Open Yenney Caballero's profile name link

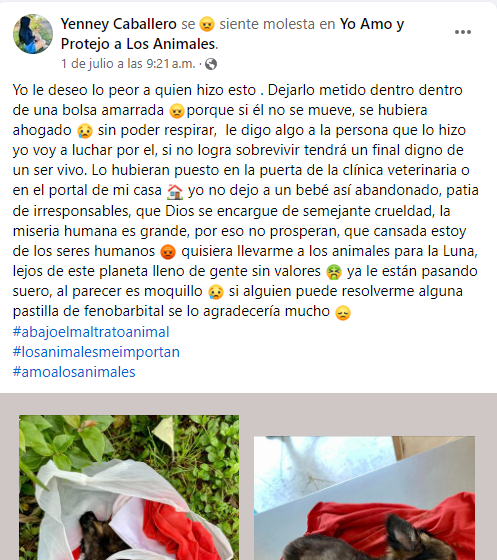[119, 24]
